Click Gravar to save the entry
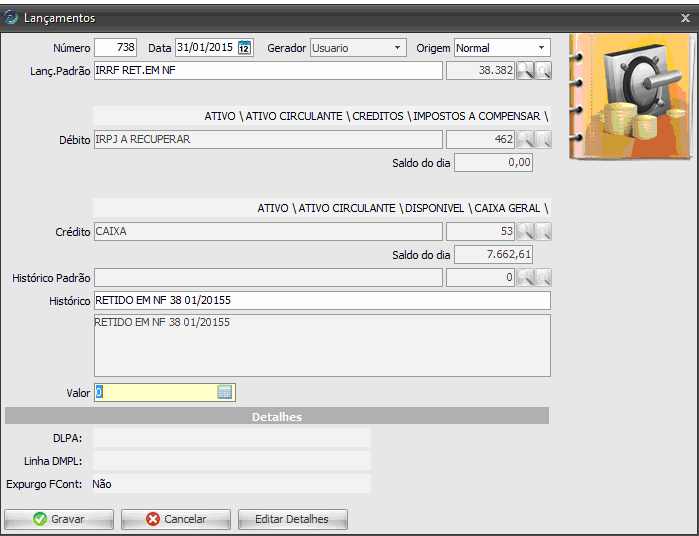Screen dimensions: 699x536 (59, 519)
